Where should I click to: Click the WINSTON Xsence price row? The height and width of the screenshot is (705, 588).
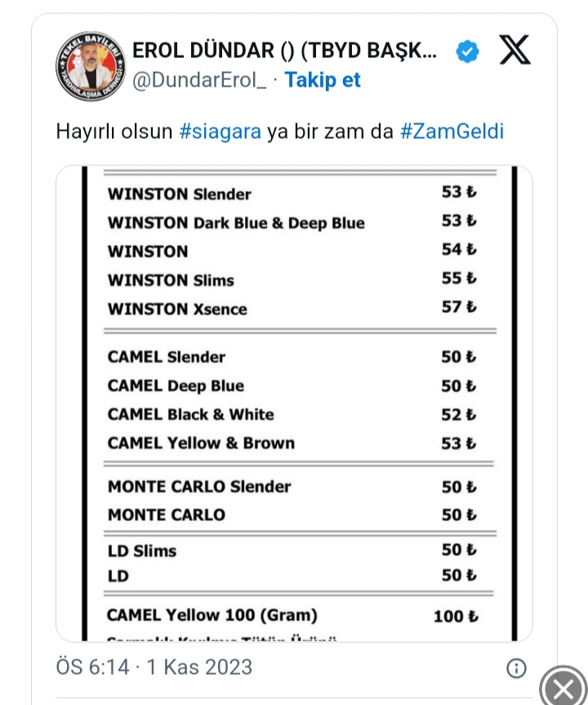point(292,308)
